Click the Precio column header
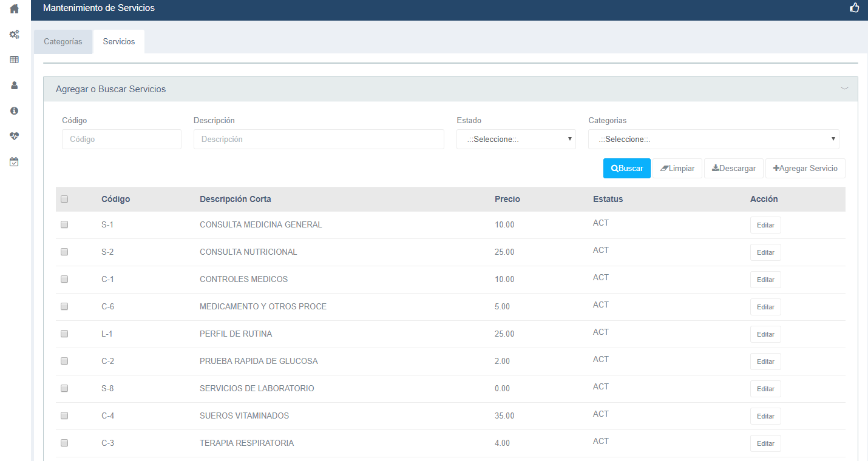The image size is (868, 461). tap(507, 199)
